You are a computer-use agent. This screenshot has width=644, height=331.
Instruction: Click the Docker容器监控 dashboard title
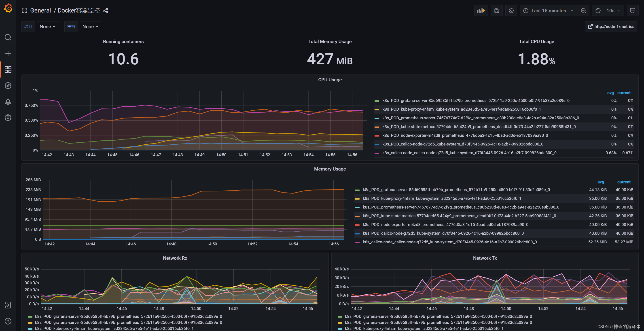coord(78,11)
